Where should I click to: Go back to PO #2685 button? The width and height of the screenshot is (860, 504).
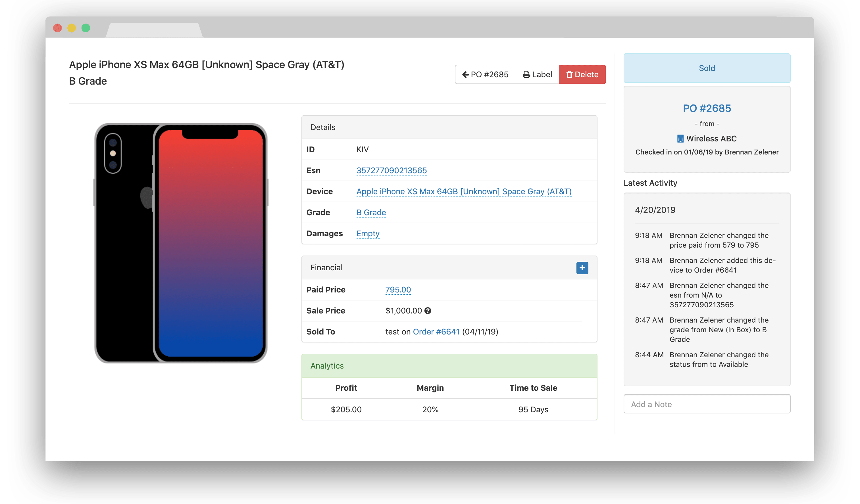click(x=485, y=74)
